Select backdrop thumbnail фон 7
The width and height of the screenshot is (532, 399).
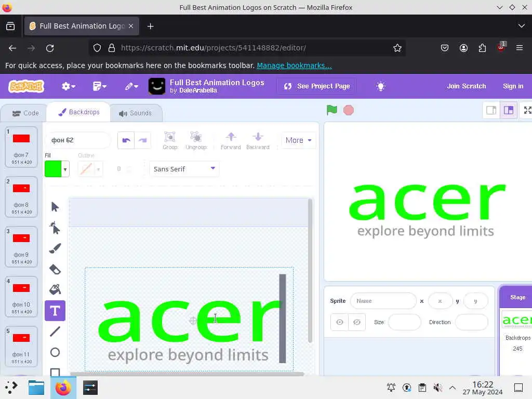tap(21, 147)
